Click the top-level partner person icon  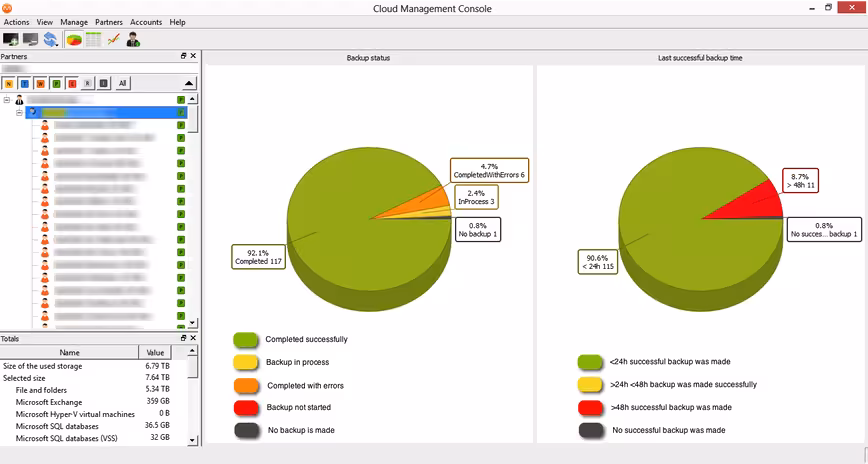[19, 100]
